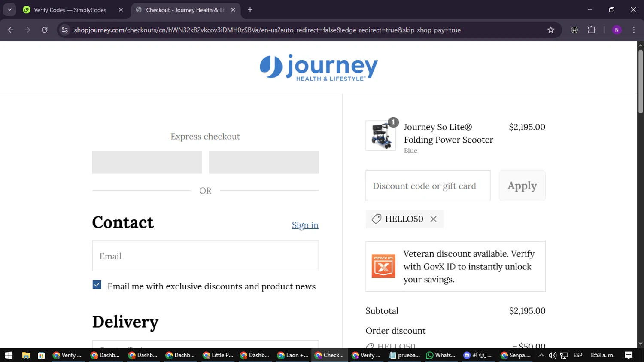Image resolution: width=644 pixels, height=362 pixels.
Task: Click the Sign in link
Action: tap(305, 225)
